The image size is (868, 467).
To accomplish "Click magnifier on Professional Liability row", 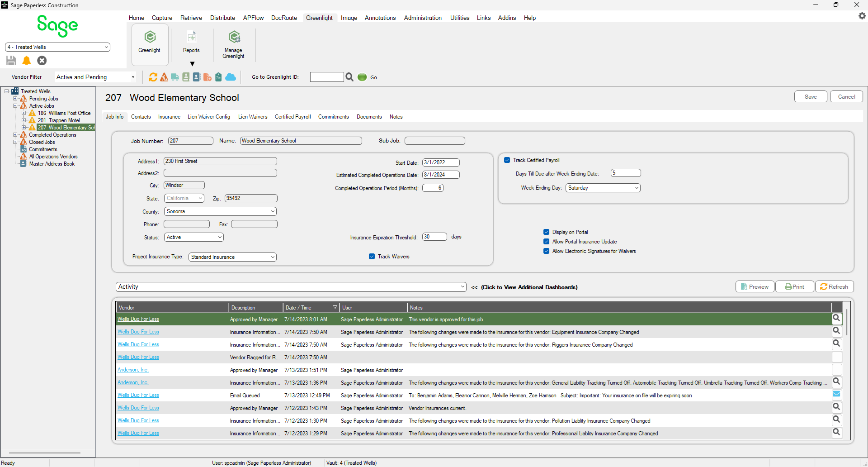I will [837, 432].
